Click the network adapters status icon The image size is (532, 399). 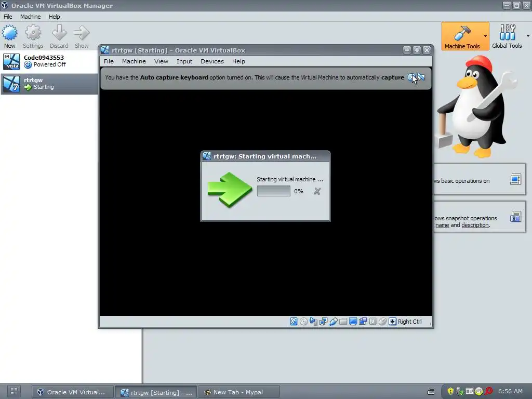click(x=323, y=321)
